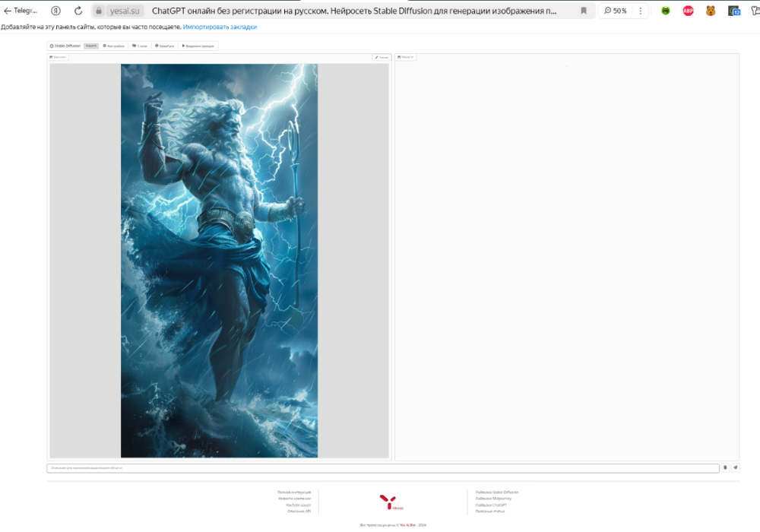Viewport: 760px width, 532px height.
Task: Open the three-dot menu in address bar
Action: click(641, 11)
